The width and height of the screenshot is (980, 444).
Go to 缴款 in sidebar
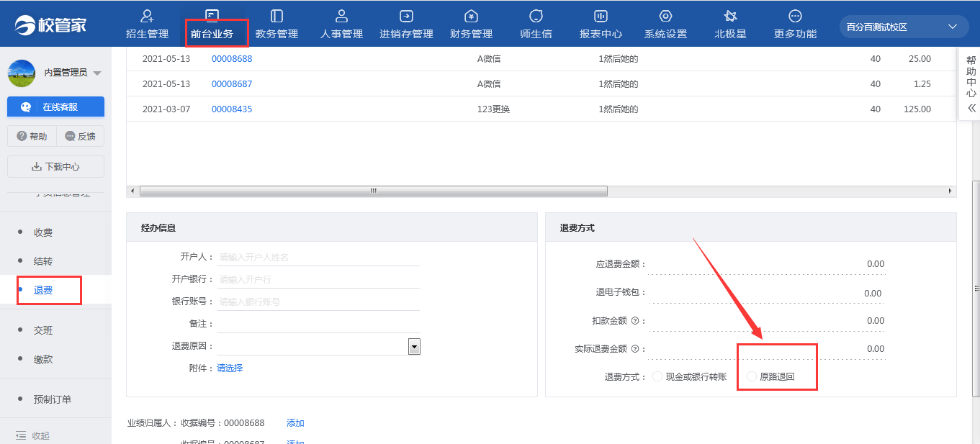[43, 359]
